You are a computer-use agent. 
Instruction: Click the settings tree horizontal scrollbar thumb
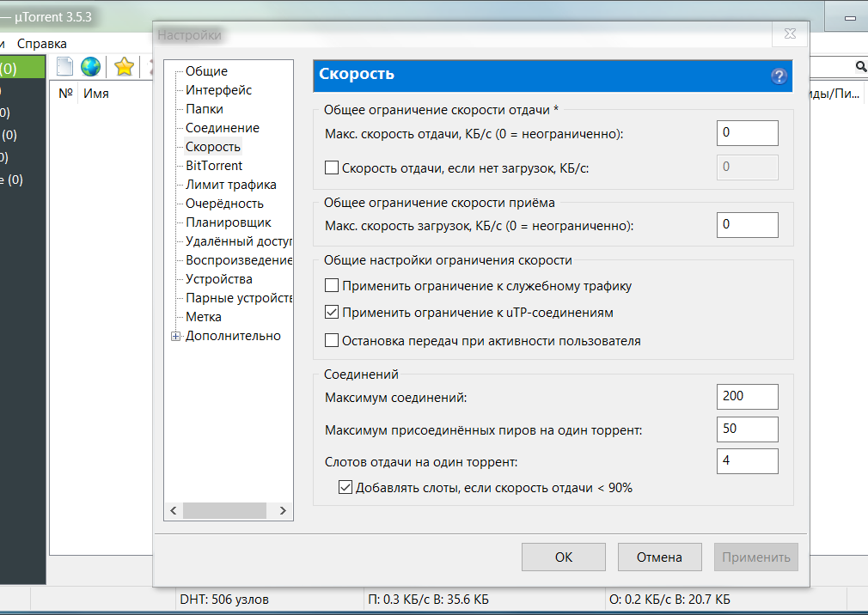pyautogui.click(x=225, y=510)
